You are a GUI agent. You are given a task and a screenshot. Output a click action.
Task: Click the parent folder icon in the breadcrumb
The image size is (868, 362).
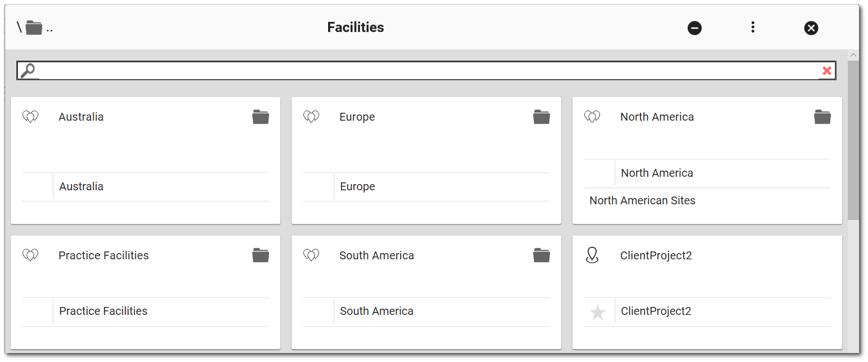coord(35,27)
